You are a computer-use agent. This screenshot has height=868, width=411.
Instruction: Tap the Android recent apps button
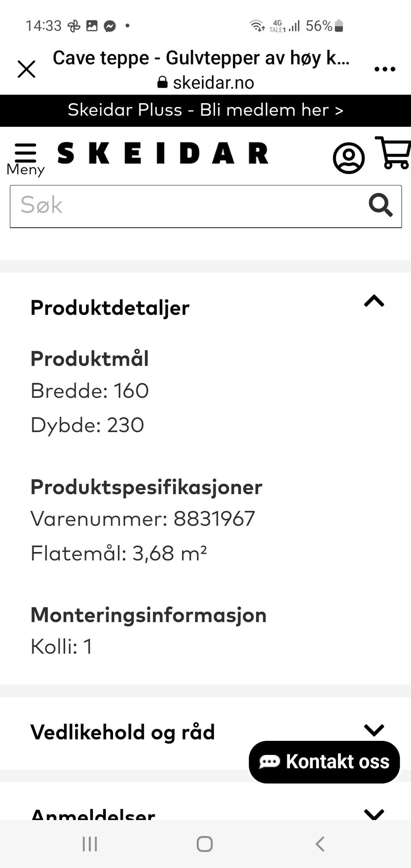[x=90, y=844]
